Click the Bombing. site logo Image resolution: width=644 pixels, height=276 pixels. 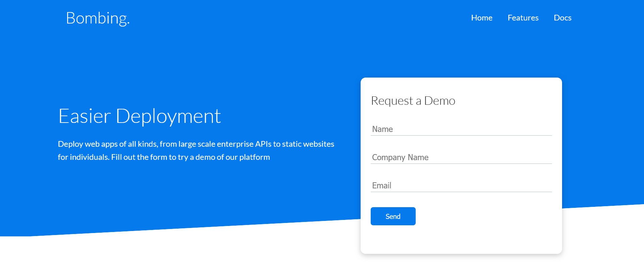[x=98, y=18]
